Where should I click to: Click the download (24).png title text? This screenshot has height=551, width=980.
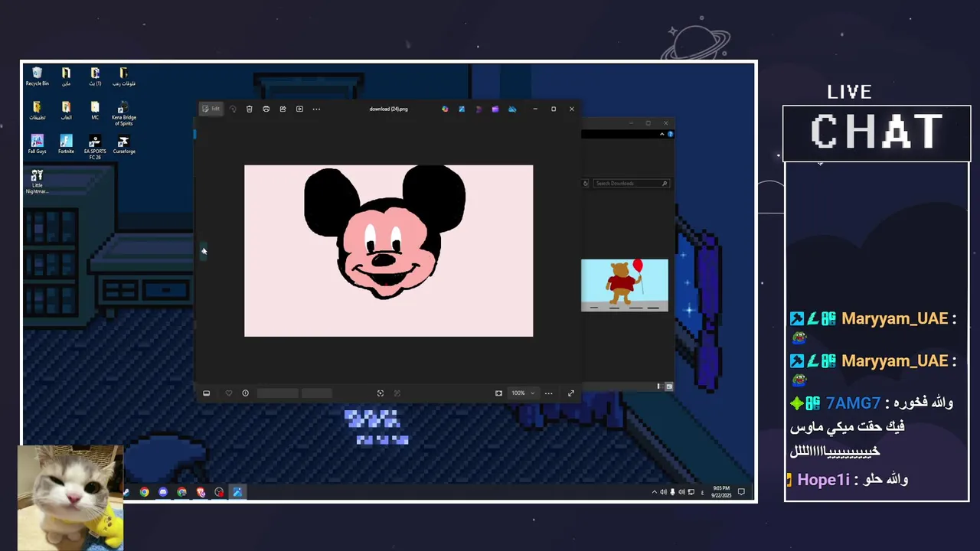pos(388,109)
